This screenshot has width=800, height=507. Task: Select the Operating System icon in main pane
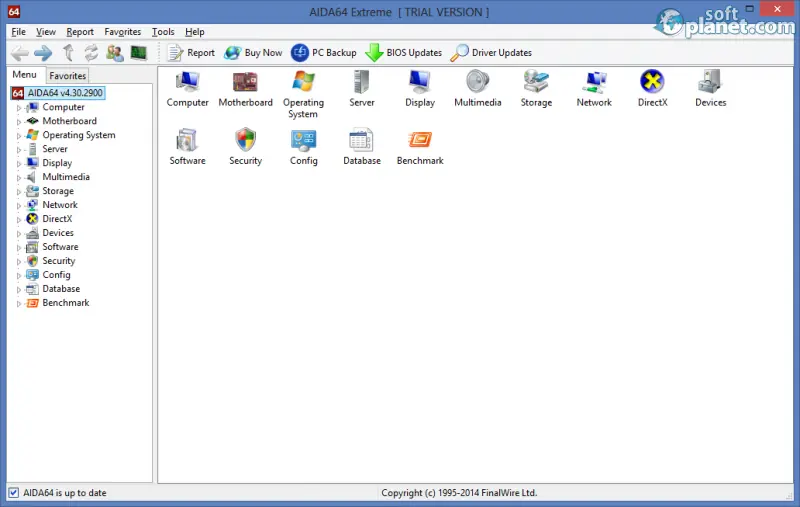(x=303, y=82)
